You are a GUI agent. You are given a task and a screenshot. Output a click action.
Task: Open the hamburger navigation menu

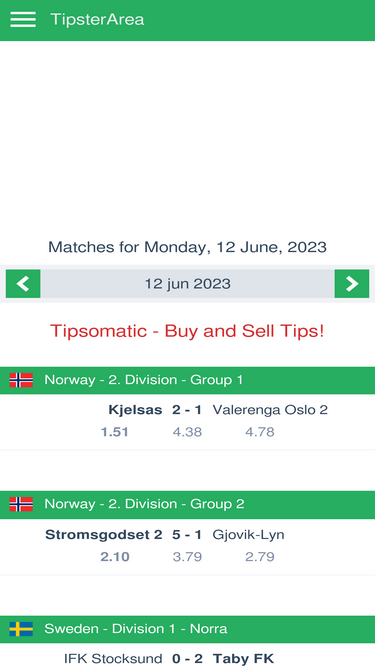pyautogui.click(x=23, y=20)
